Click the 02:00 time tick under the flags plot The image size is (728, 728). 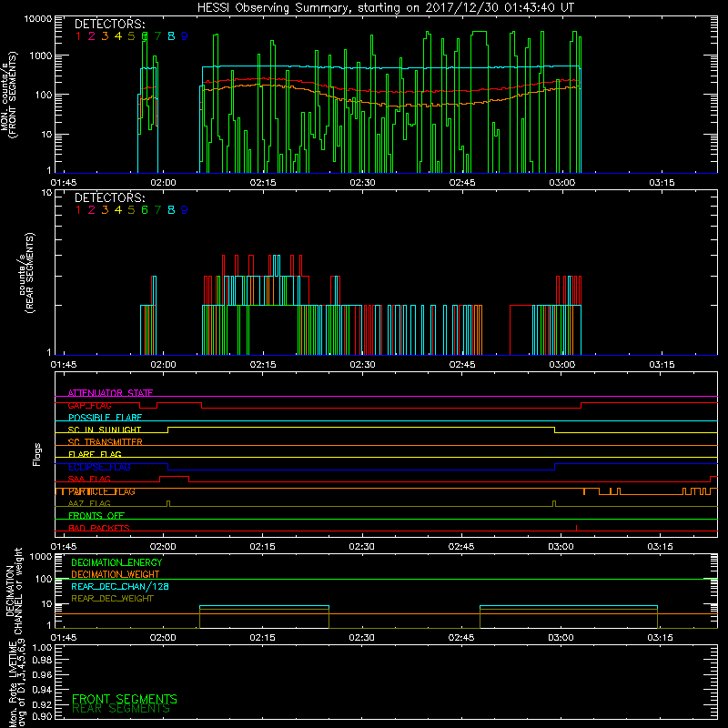tap(163, 547)
